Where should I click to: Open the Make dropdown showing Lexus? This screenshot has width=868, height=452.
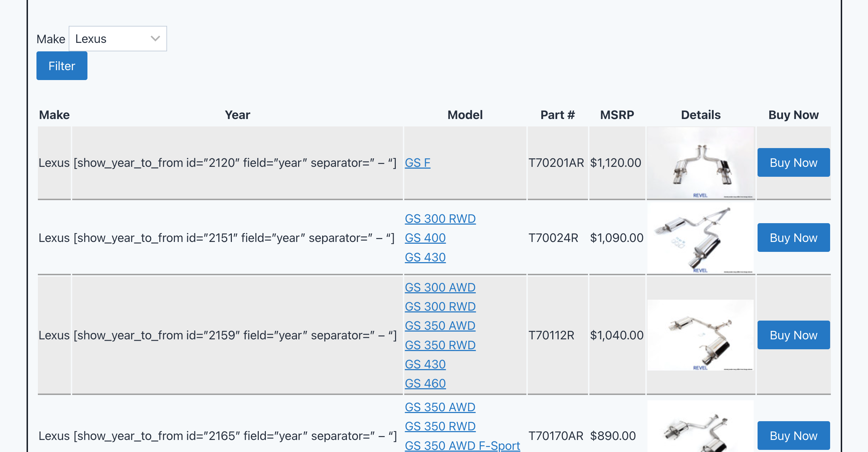pyautogui.click(x=118, y=39)
